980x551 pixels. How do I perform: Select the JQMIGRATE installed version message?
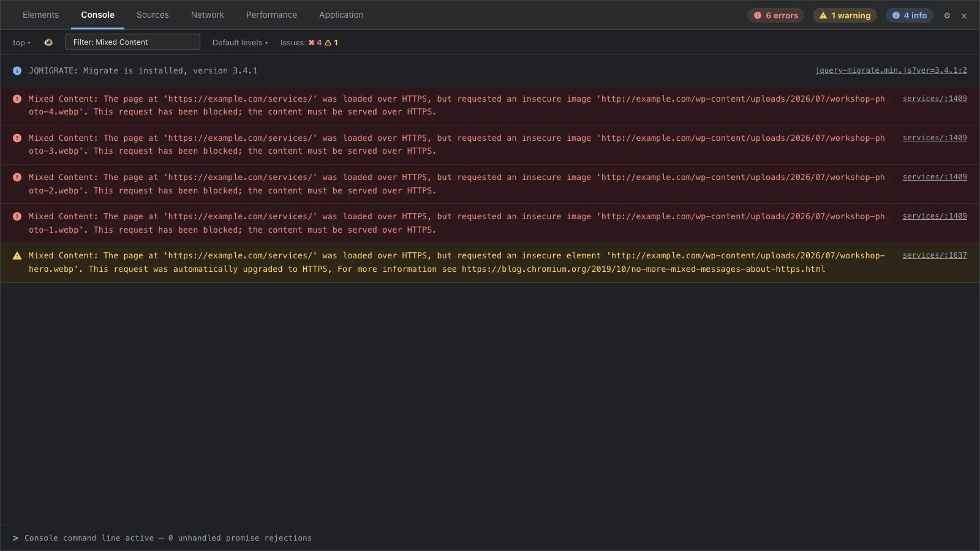(143, 71)
